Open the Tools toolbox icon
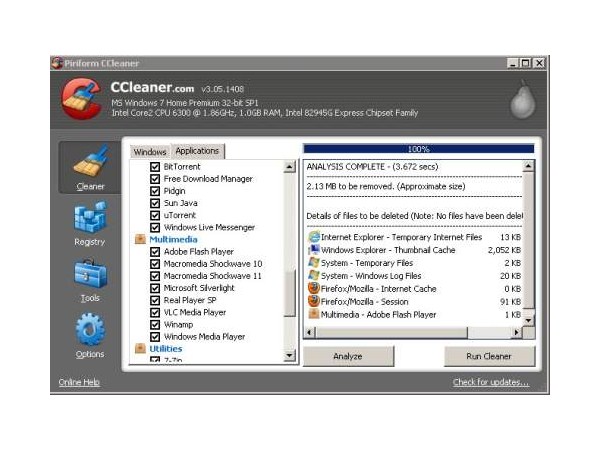600x450 pixels. (90, 275)
